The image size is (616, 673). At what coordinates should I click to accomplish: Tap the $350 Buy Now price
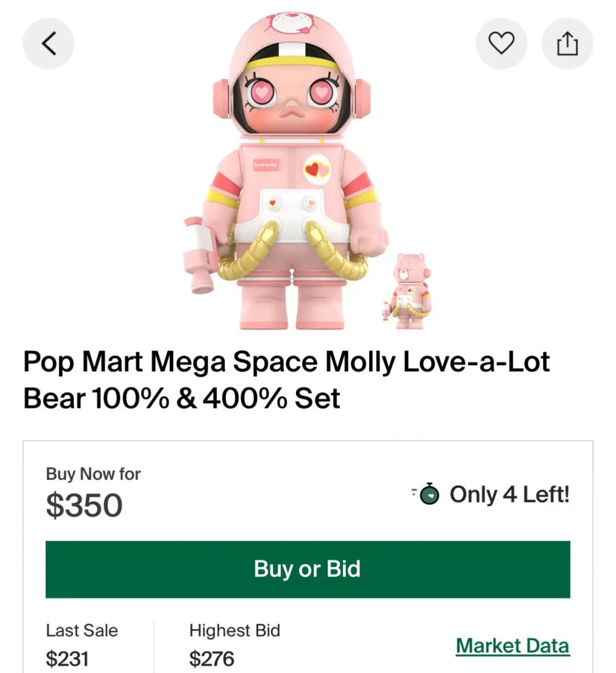pos(84,505)
